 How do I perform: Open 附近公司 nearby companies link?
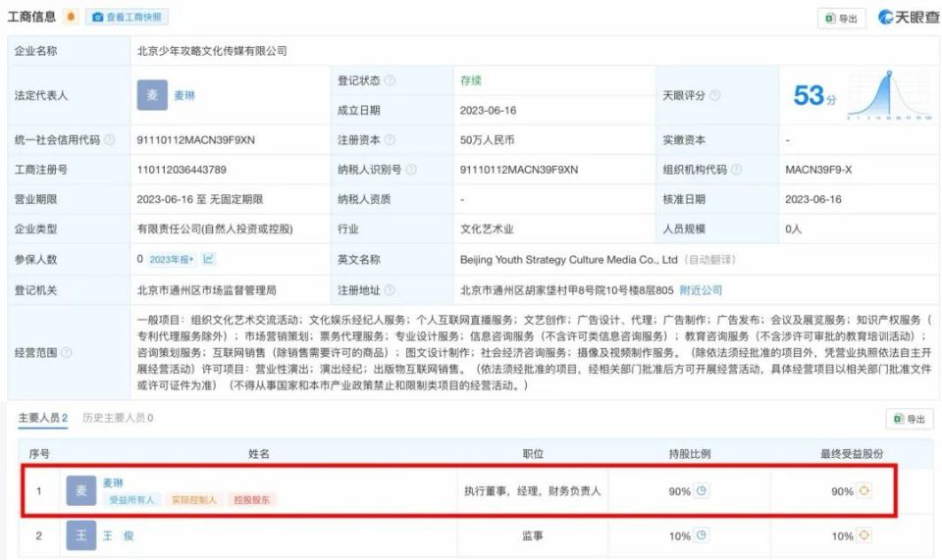point(701,290)
